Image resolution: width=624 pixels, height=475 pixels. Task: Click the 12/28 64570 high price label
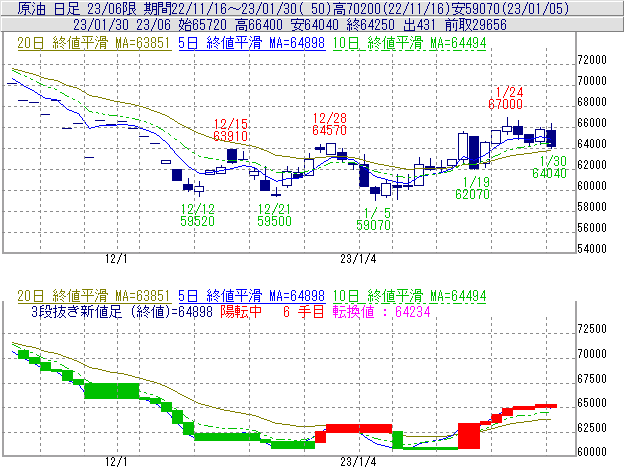329,124
